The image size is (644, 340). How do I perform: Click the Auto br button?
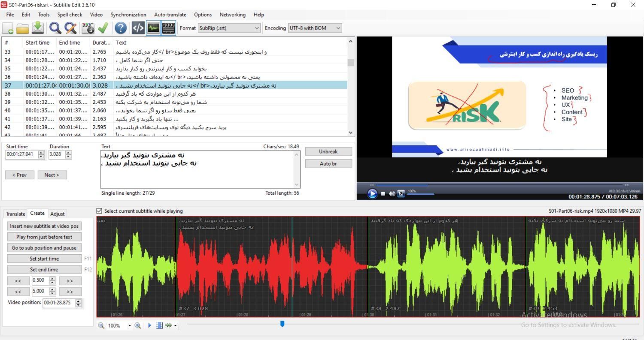point(328,164)
